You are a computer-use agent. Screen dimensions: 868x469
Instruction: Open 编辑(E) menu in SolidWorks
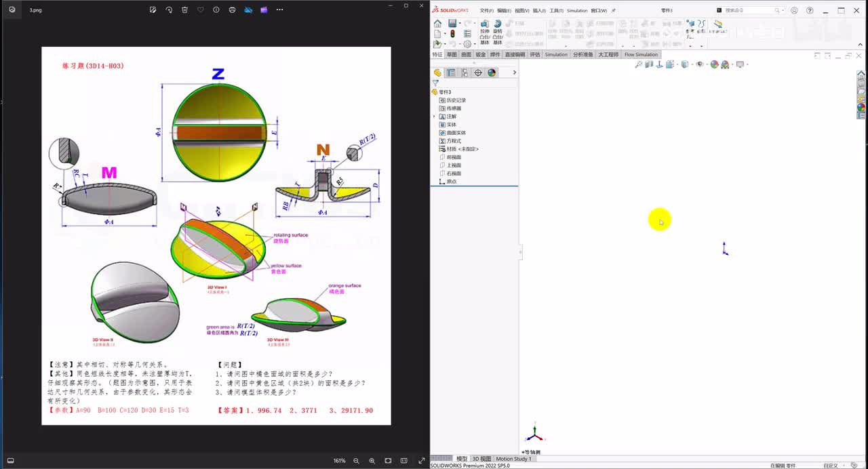click(504, 11)
